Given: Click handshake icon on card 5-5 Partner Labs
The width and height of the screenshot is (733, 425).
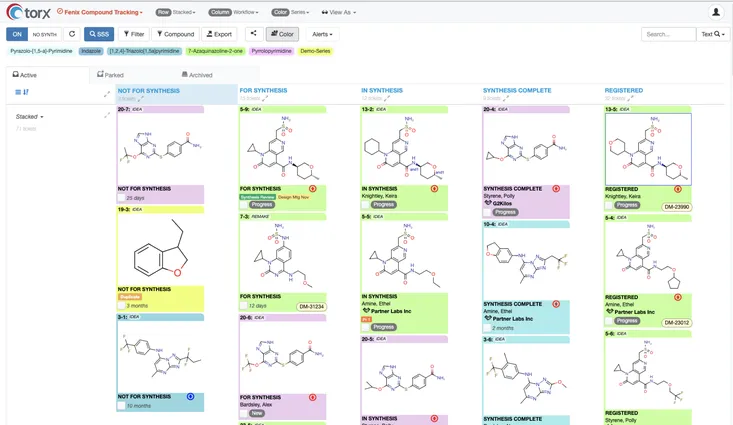Looking at the screenshot, I should [x=366, y=311].
